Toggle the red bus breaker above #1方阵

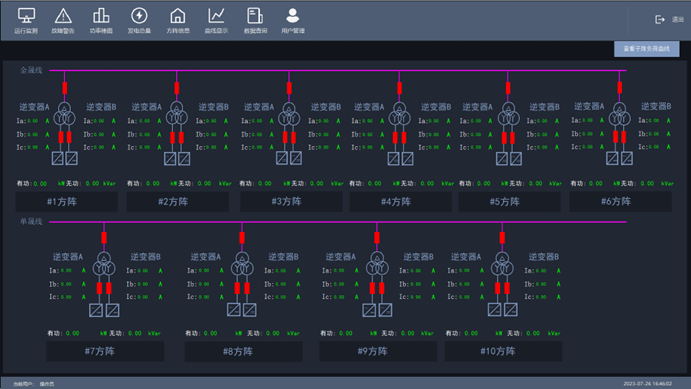pyautogui.click(x=65, y=88)
